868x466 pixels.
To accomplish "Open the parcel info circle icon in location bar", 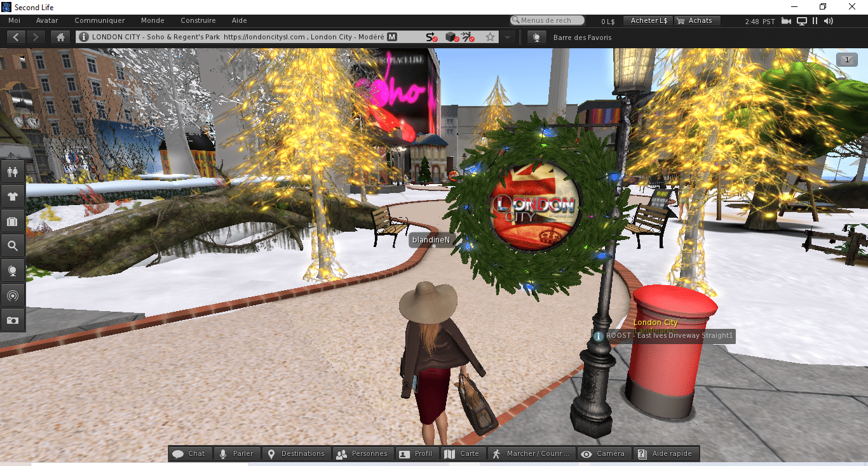I will (x=84, y=37).
